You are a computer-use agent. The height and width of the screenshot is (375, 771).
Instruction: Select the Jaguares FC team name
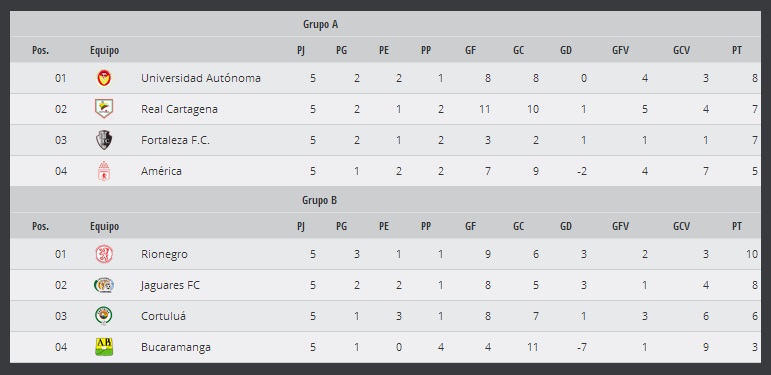click(x=170, y=286)
